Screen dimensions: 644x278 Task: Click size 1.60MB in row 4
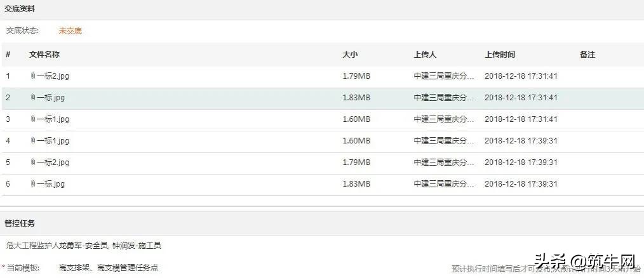356,141
